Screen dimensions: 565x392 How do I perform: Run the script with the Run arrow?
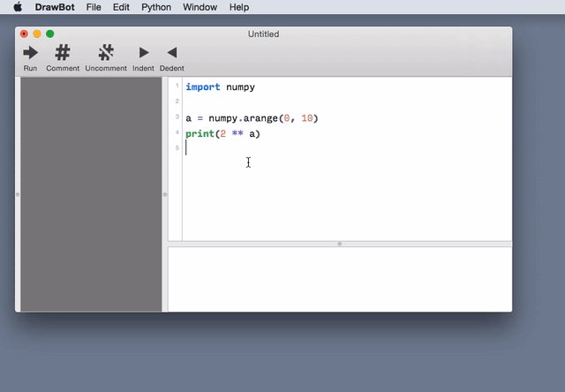coord(30,53)
